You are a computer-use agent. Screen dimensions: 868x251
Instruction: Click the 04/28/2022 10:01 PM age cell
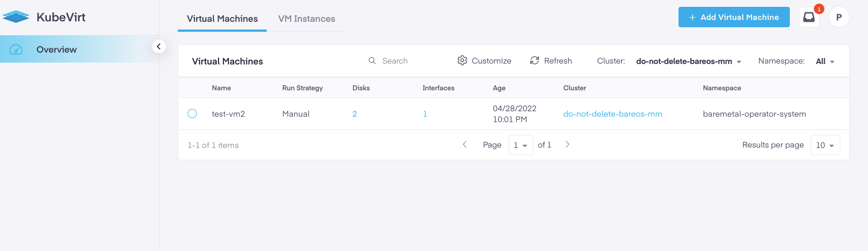514,114
